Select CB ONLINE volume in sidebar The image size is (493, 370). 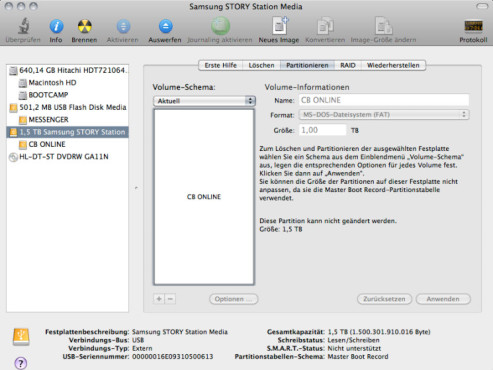click(x=68, y=144)
